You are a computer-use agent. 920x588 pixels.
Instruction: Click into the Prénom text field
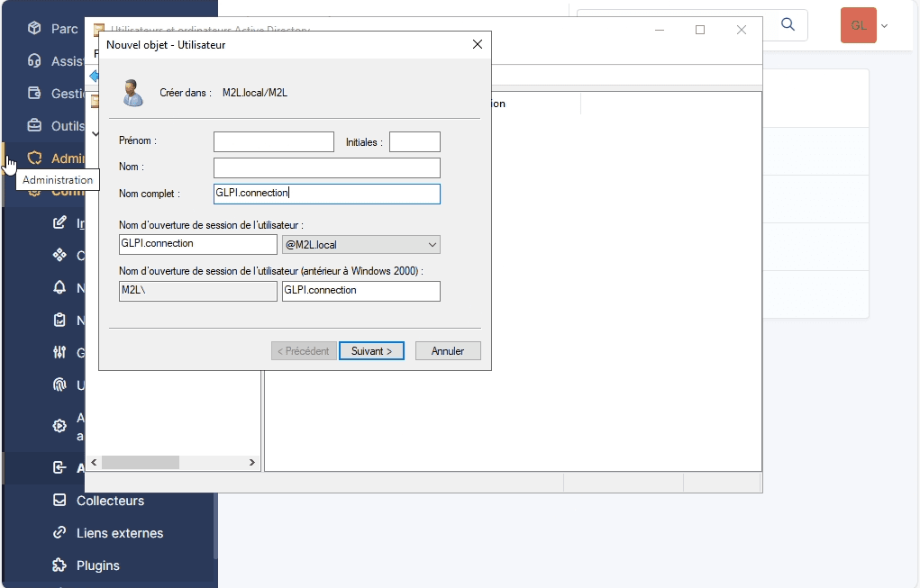[x=274, y=142]
